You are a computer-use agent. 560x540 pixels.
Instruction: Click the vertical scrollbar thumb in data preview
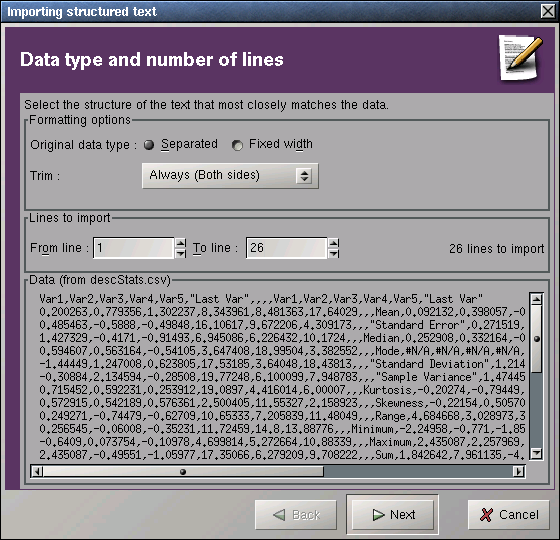point(536,339)
